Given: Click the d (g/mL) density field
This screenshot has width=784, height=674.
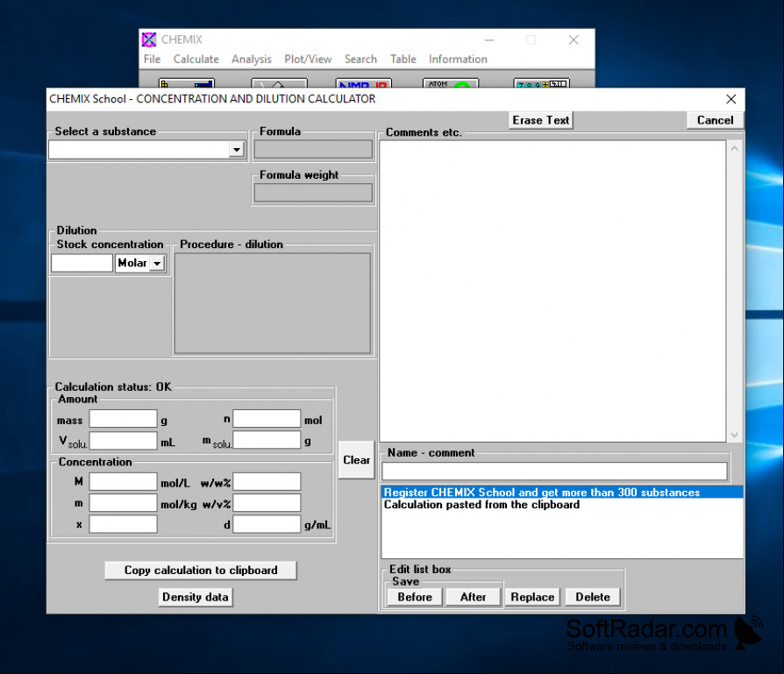Looking at the screenshot, I should pos(267,524).
